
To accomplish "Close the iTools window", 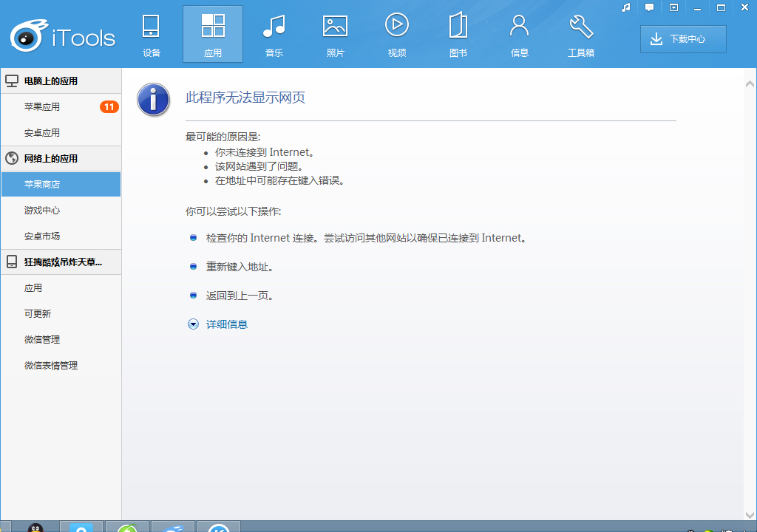I will pyautogui.click(x=744, y=7).
